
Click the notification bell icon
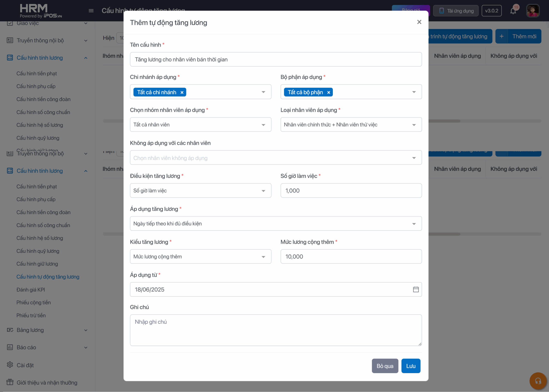(513, 11)
